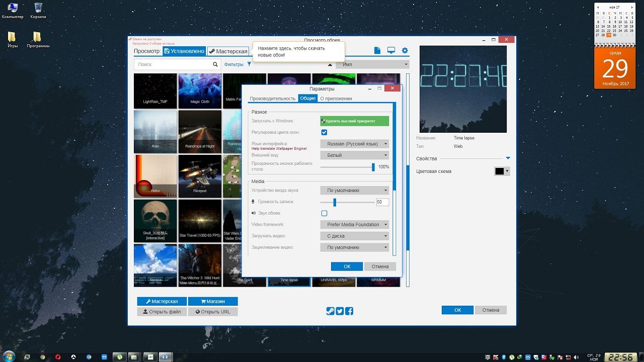The height and width of the screenshot is (362, 644).
Task: Open the Twitter social link icon
Action: point(340,311)
